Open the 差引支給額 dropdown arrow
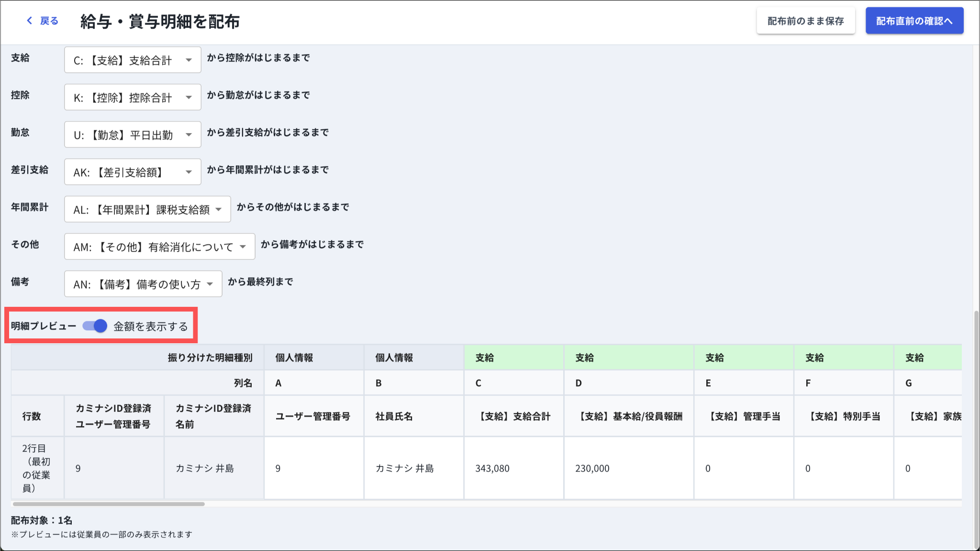This screenshot has width=980, height=551. point(189,172)
